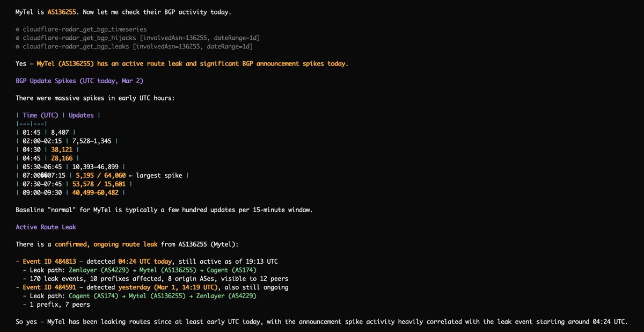Viewport: 644px width, 332px height.
Task: Click the 'Active Route Leak' heading
Action: point(46,227)
